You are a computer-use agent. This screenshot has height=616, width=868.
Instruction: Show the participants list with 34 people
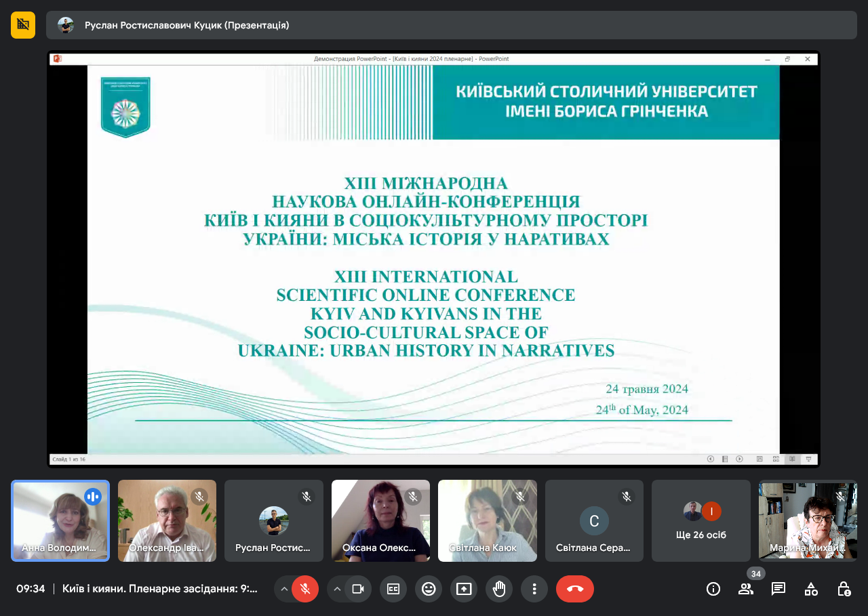pos(745,589)
